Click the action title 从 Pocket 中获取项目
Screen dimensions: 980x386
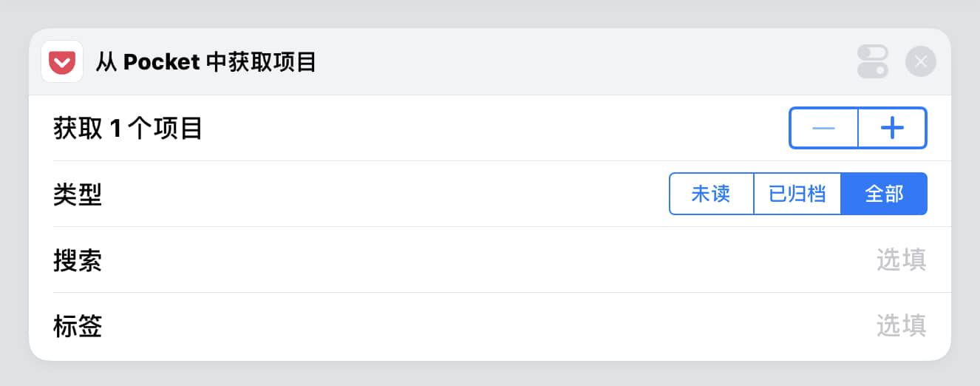(x=206, y=62)
